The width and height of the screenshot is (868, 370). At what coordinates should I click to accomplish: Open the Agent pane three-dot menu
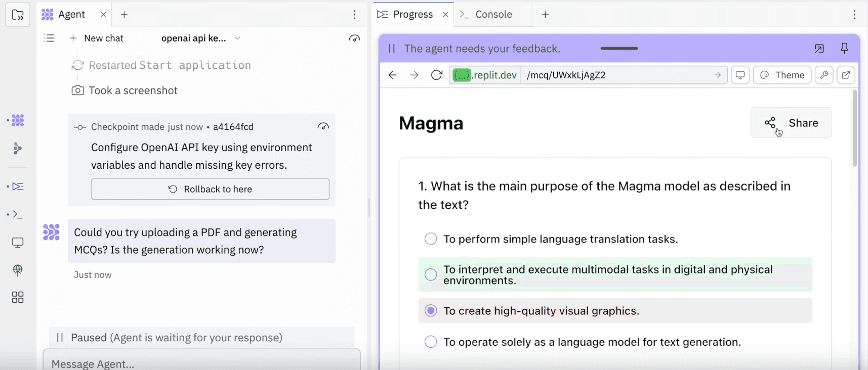pyautogui.click(x=354, y=15)
